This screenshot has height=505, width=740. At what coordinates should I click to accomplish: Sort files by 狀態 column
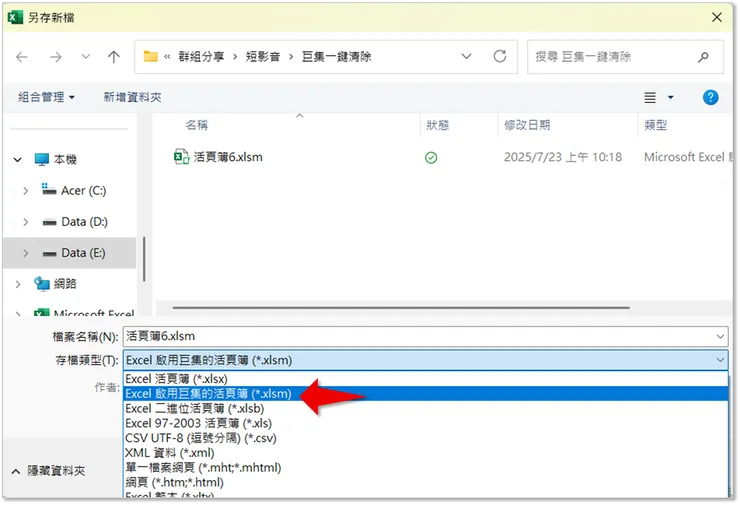click(x=437, y=125)
